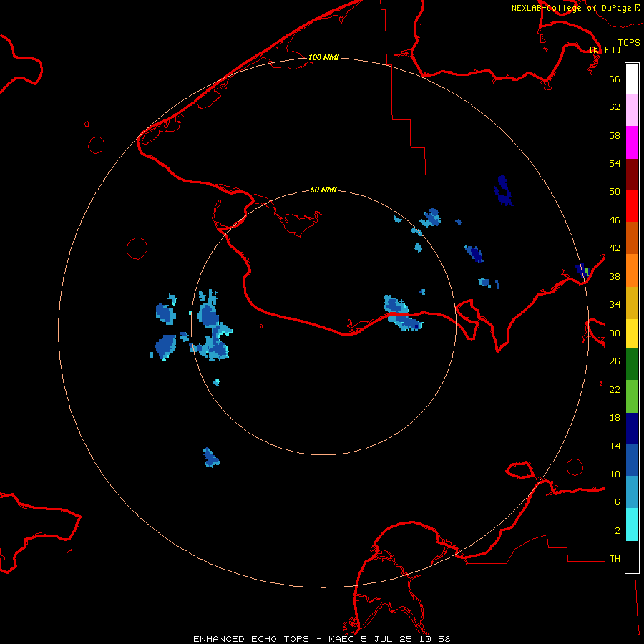644x644 pixels.
Task: Select the burnt orange swatch between 46 and 42
Action: (x=632, y=238)
